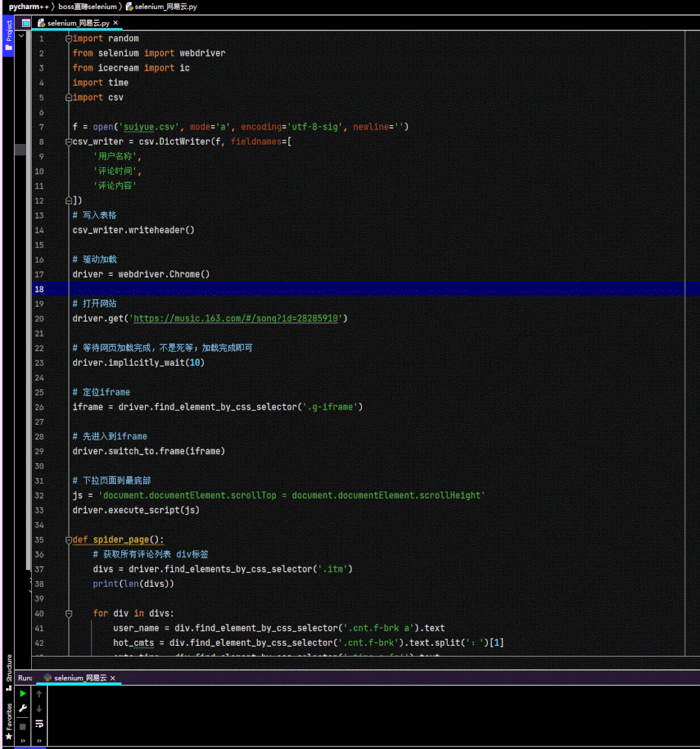Viewport: 700px width, 749px height.
Task: Click webdriver.Chrome() on line 17
Action: [x=164, y=274]
